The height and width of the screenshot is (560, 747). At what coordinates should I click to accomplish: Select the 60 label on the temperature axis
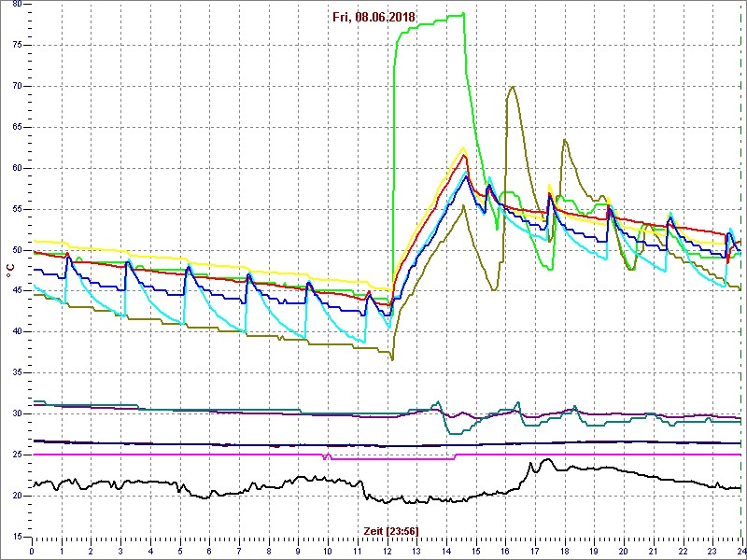(x=16, y=168)
